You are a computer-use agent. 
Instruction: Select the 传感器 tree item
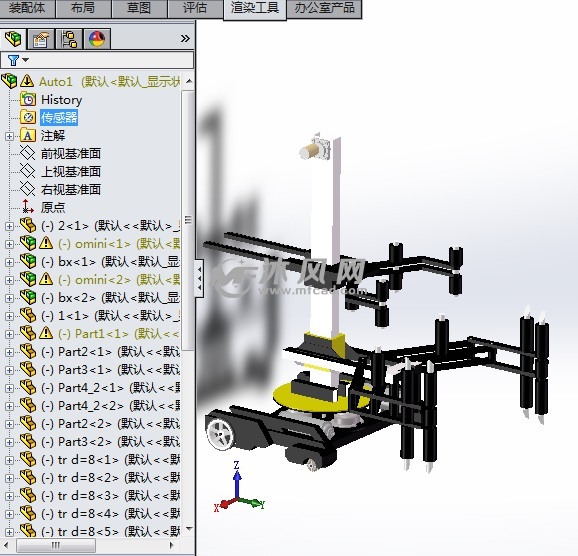(x=59, y=118)
